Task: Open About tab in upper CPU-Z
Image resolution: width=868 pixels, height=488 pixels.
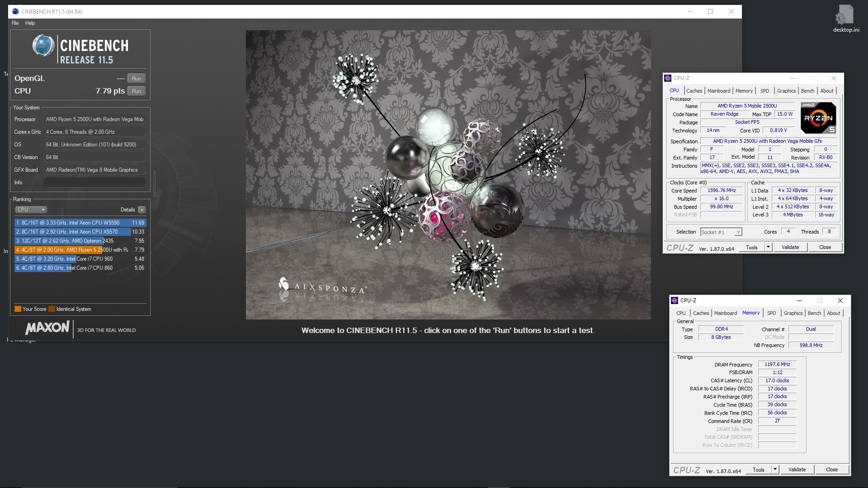Action: click(827, 91)
